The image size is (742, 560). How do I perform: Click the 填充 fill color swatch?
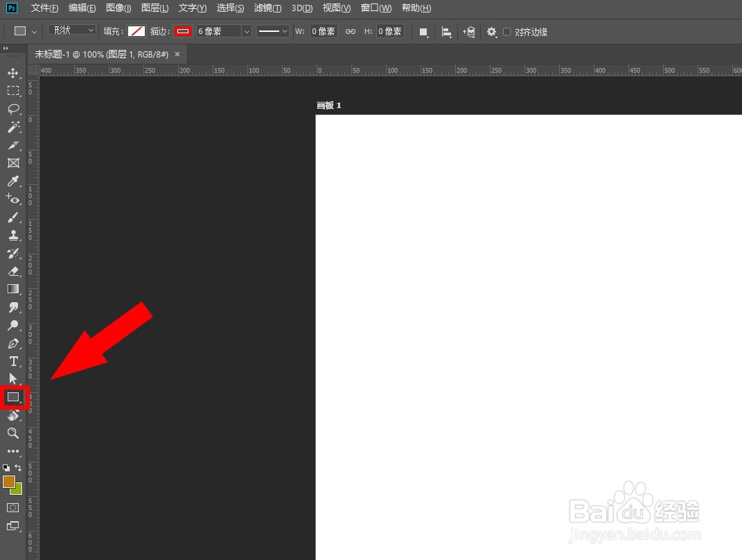pyautogui.click(x=136, y=32)
